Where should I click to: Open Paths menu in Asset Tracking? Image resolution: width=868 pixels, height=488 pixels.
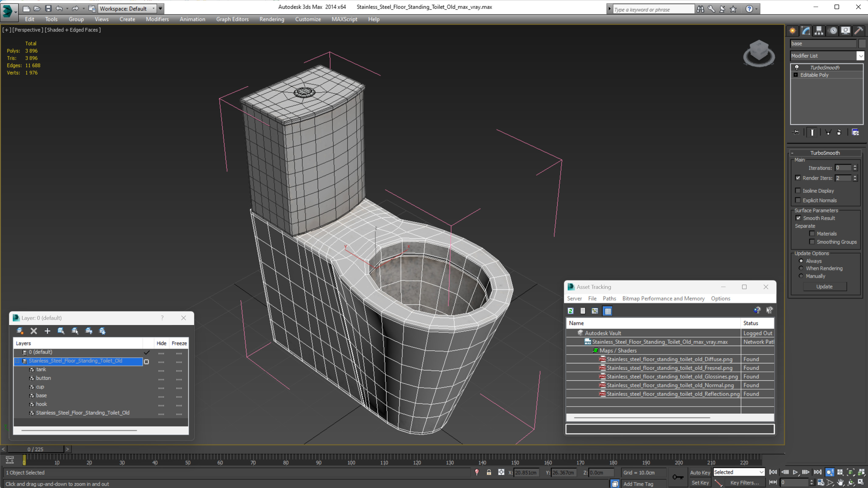[x=609, y=298]
